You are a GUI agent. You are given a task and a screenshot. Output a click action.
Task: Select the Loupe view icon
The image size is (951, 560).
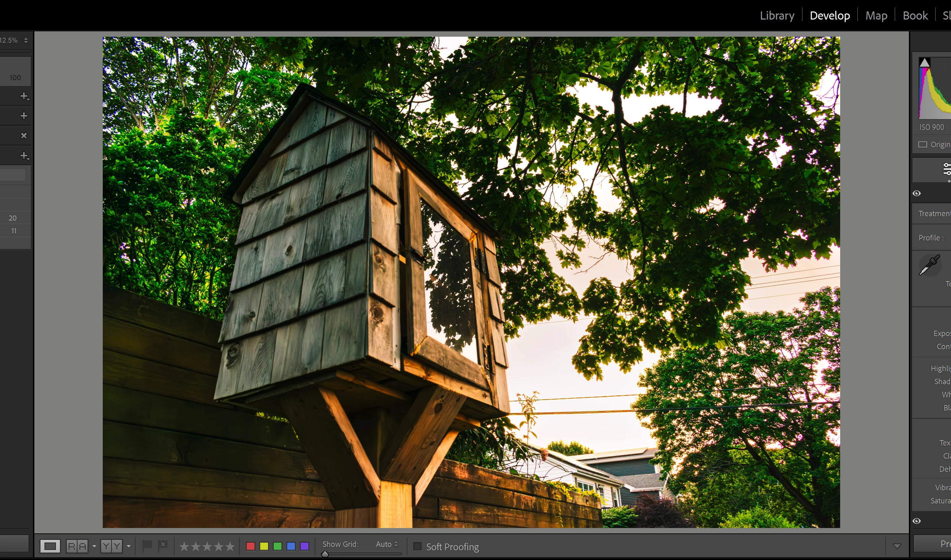pos(50,546)
